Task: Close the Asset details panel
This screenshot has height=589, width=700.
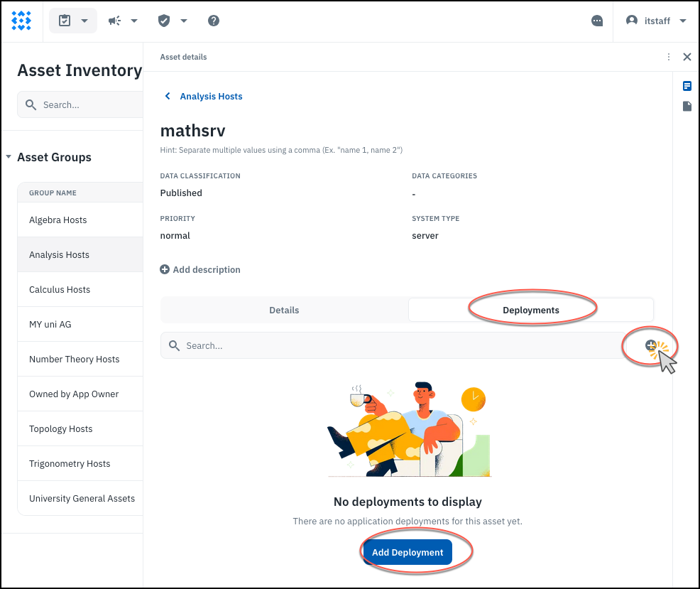Action: (687, 57)
